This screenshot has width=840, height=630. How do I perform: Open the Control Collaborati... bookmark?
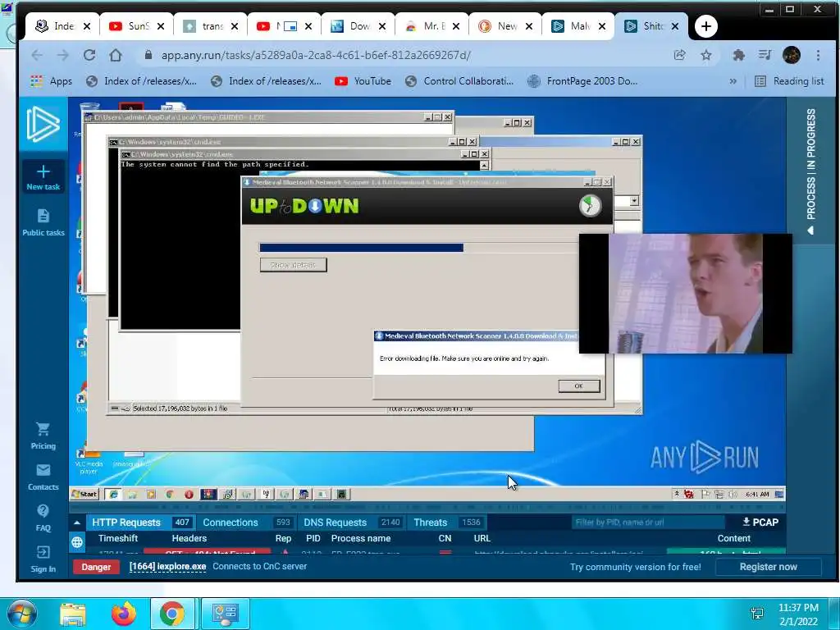click(x=459, y=81)
